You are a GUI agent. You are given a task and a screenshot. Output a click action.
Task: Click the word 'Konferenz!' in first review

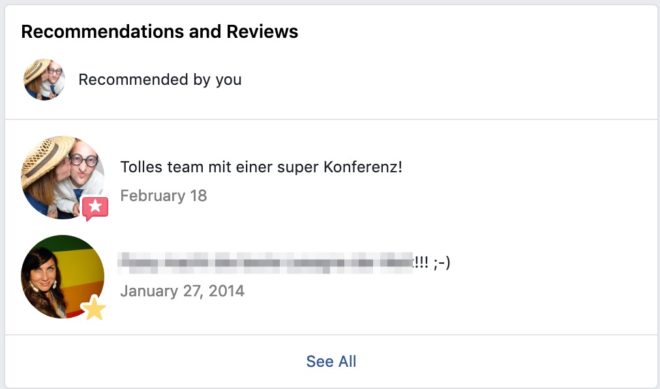363,167
